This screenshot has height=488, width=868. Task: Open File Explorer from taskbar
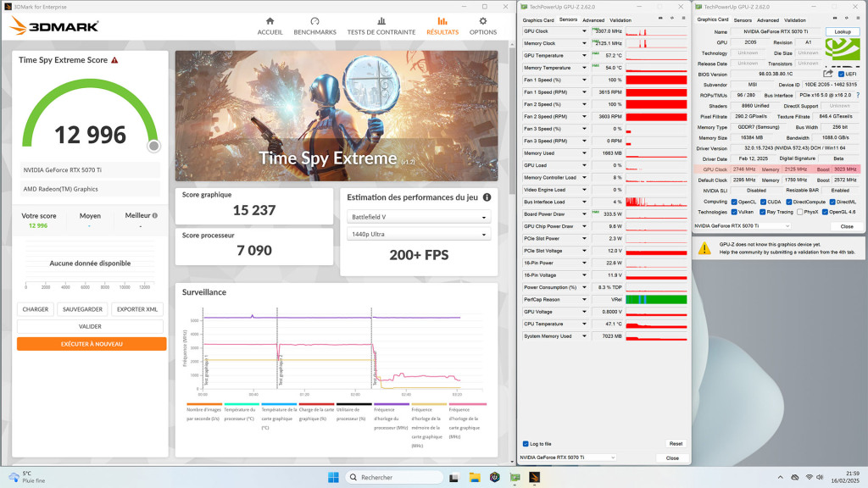(x=475, y=477)
